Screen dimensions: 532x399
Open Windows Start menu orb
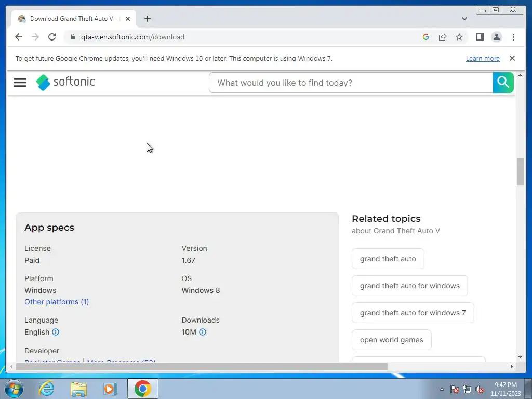pos(14,389)
